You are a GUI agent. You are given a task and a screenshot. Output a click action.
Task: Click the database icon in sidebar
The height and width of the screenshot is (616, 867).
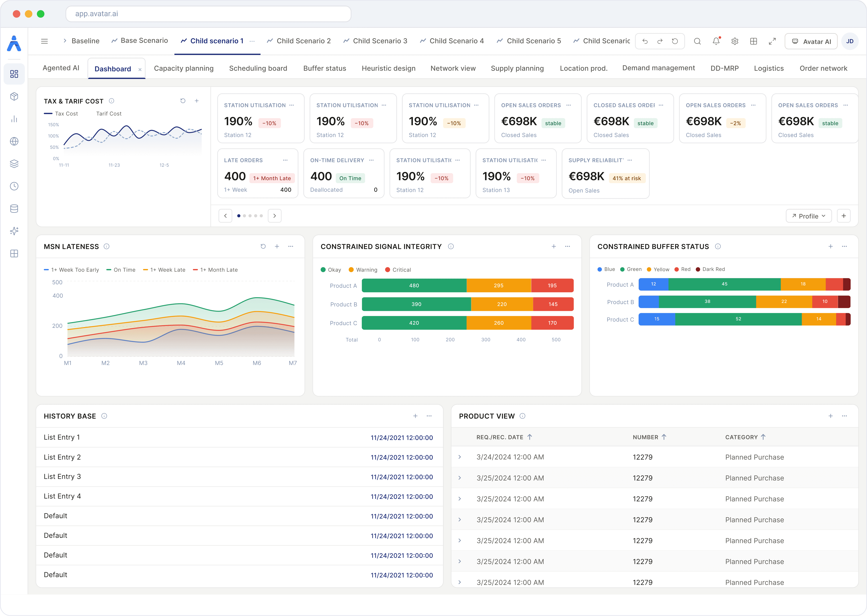[14, 209]
